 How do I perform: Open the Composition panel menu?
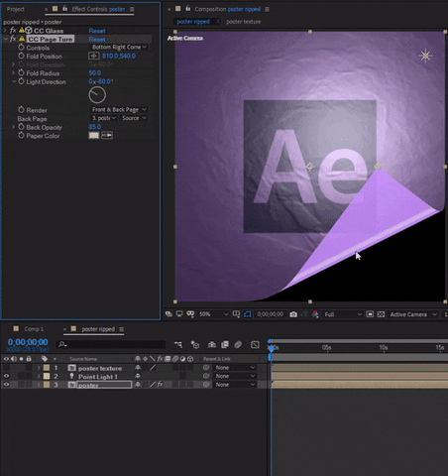[267, 9]
